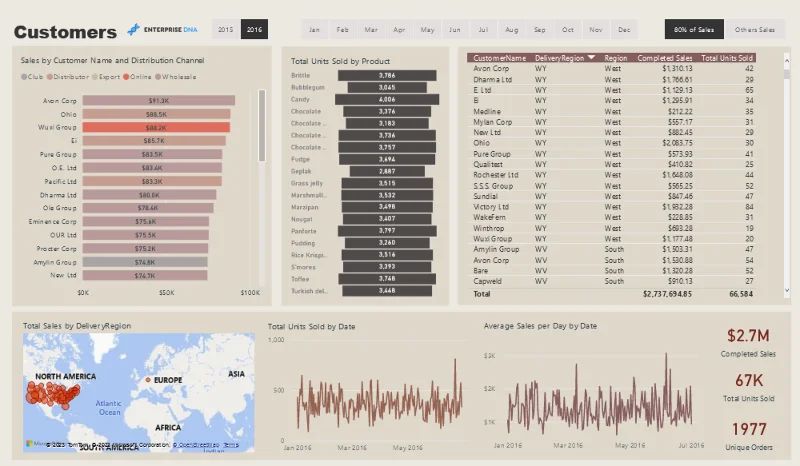Screen dimensions: 800x466
Task: Select Candy 4,006 units bar
Action: 387,100
